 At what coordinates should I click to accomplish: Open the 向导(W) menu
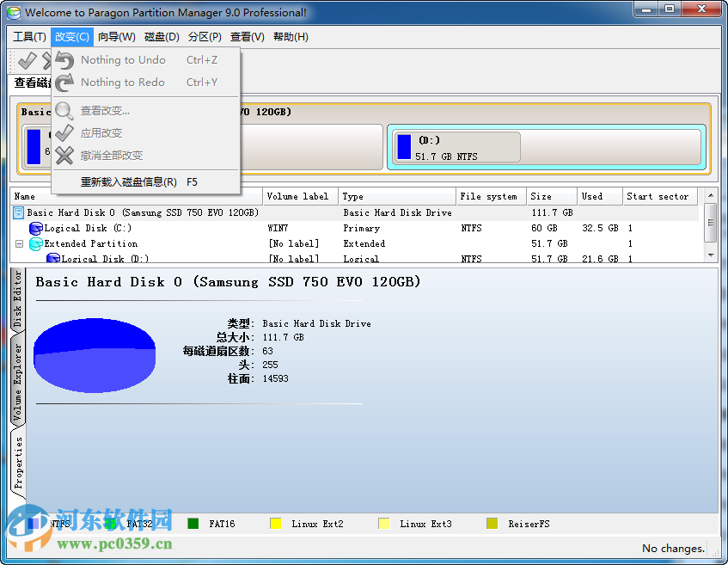click(x=117, y=36)
